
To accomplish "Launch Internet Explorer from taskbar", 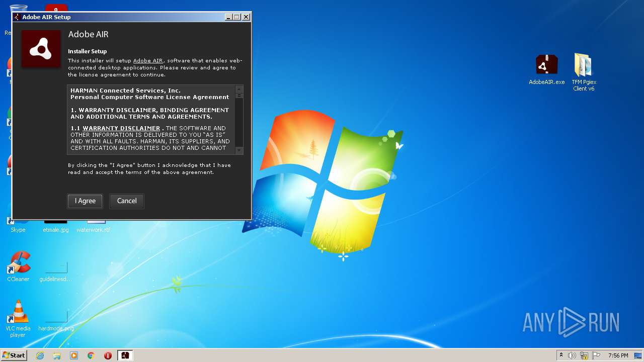I will point(40,355).
